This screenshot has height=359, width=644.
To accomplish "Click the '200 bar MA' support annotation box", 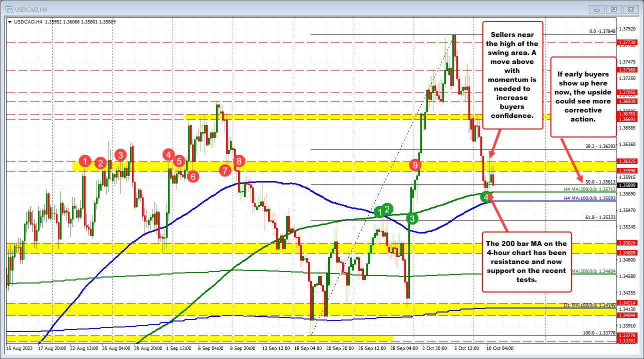I will coord(526,261).
